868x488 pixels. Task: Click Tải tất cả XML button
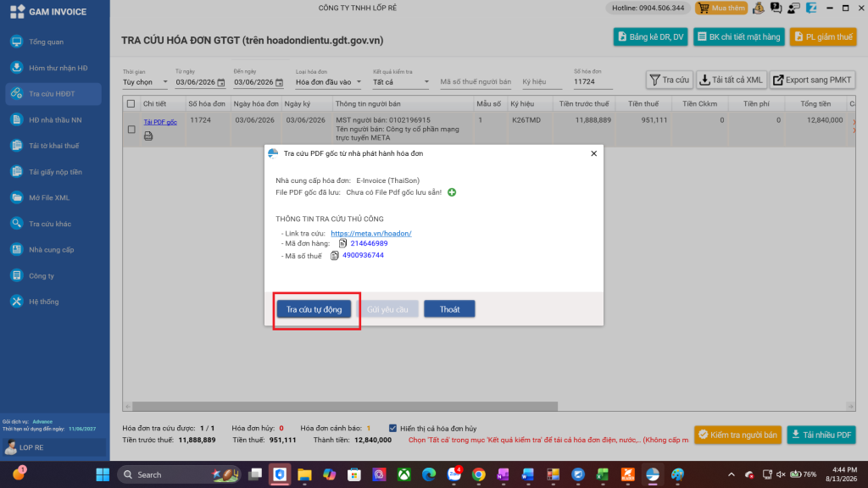point(732,80)
